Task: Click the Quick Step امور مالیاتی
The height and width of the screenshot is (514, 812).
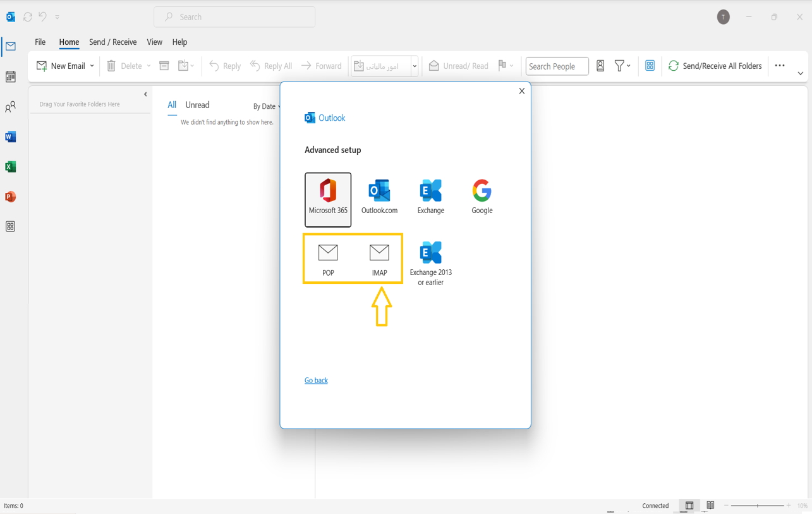Action: click(x=381, y=66)
